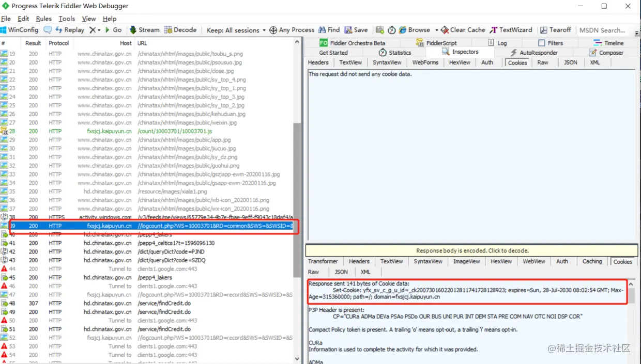Screen dimensions: 641x364
Task: Click HTTPS lock icon of session 38
Action: coord(4,217)
